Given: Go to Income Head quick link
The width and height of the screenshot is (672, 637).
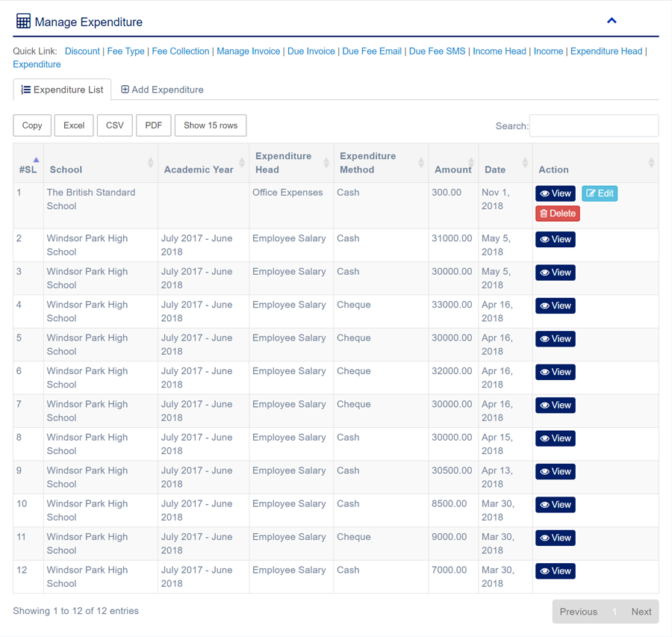Looking at the screenshot, I should coord(500,51).
